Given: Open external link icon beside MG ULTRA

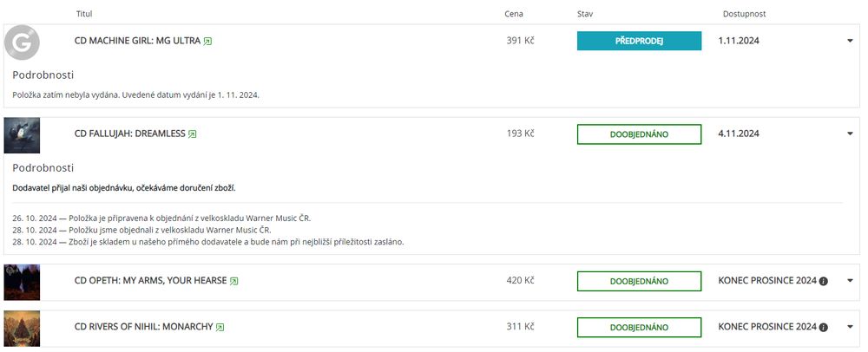Looking at the screenshot, I should coord(207,42).
